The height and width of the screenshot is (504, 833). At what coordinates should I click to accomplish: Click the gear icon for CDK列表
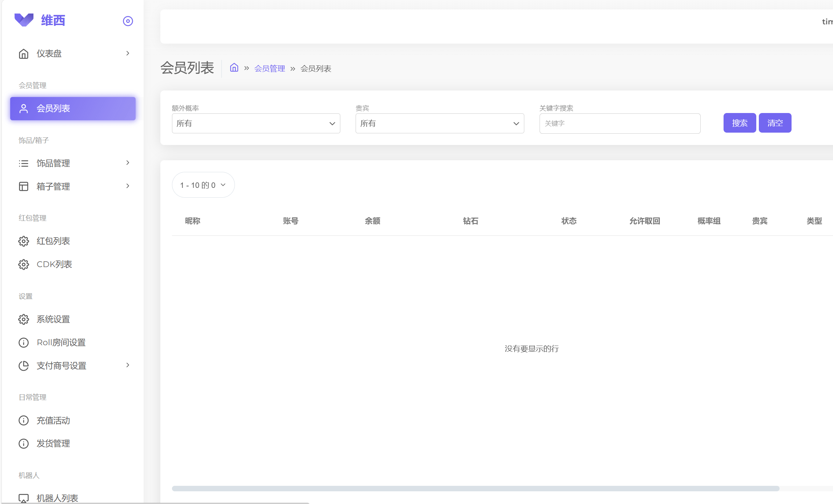pos(23,265)
